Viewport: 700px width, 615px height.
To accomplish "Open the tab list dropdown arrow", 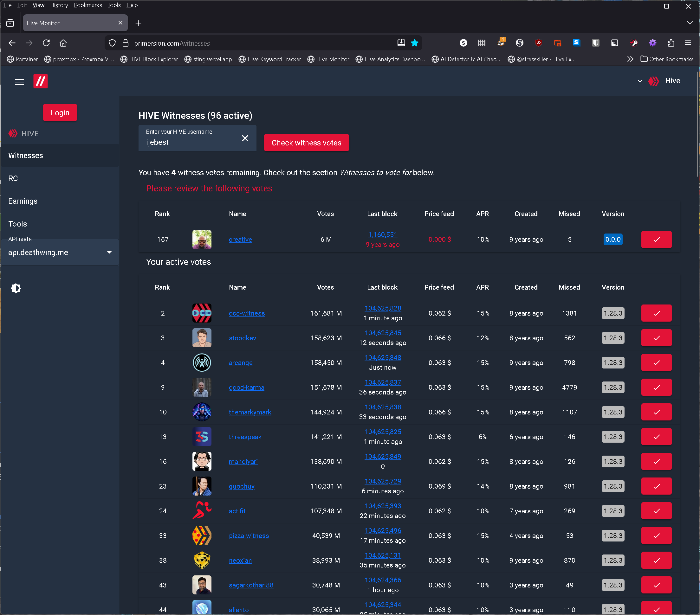I will tap(690, 23).
